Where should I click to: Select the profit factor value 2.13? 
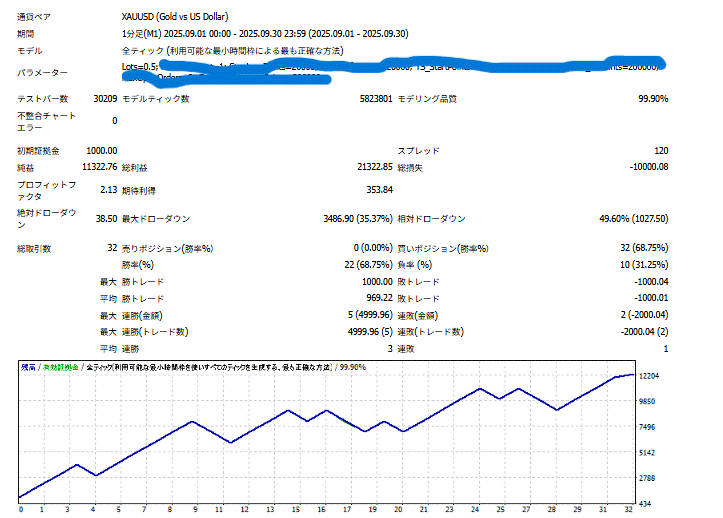click(108, 190)
